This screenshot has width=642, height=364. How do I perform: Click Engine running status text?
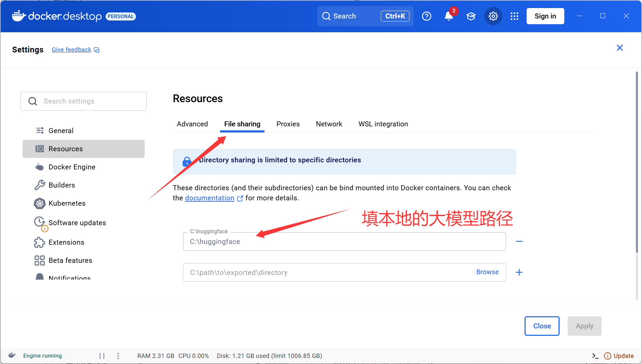pyautogui.click(x=42, y=356)
